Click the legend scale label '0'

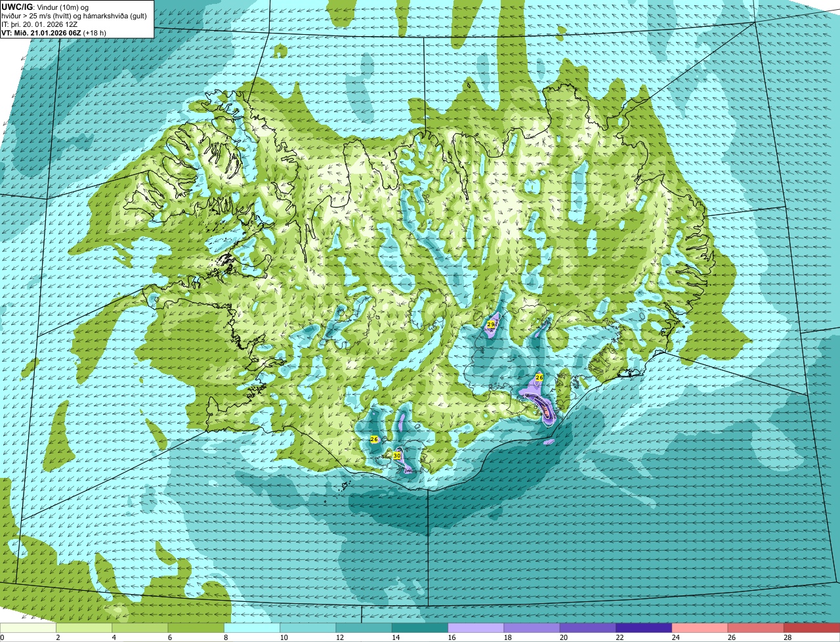[x=2, y=637]
